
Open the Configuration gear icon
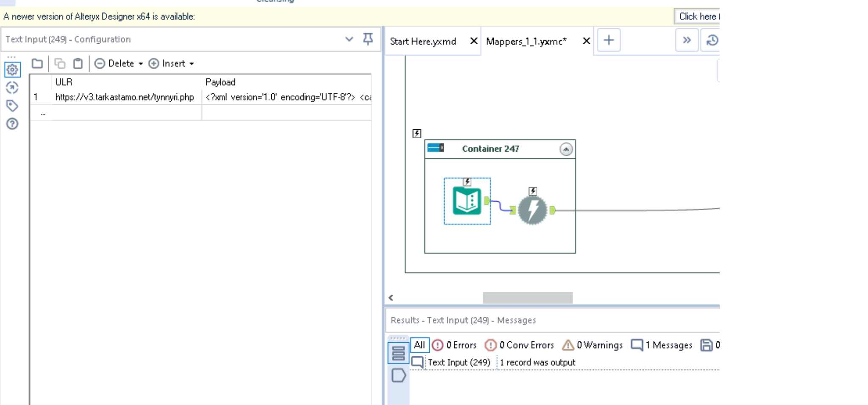(x=12, y=70)
